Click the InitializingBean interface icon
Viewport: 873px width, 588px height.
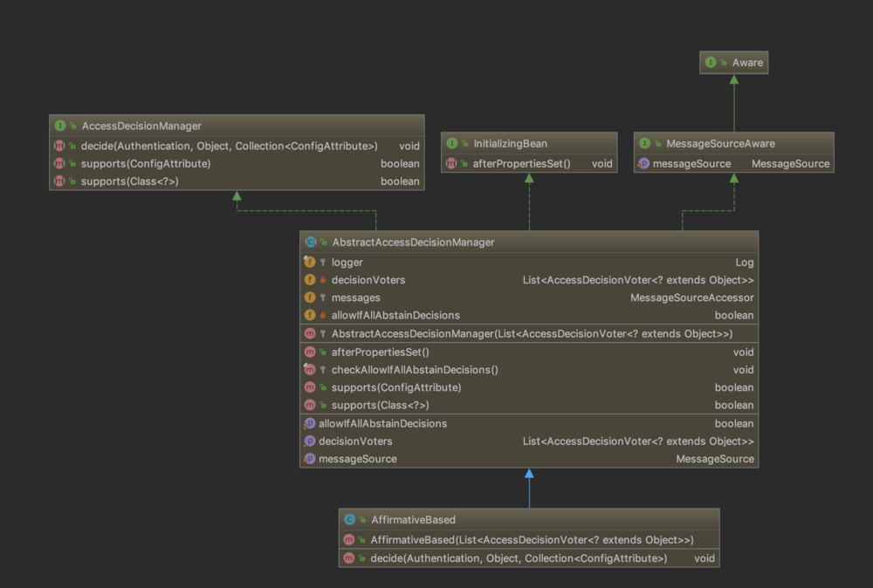point(452,144)
